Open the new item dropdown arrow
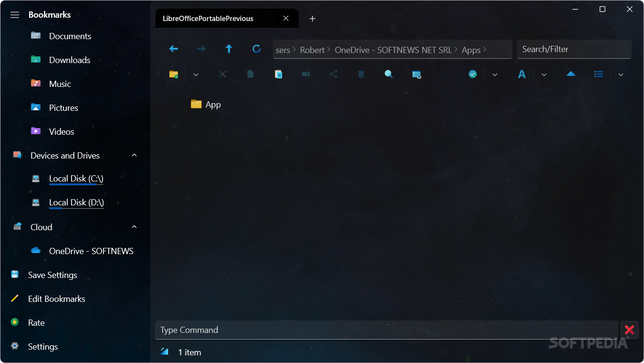 click(196, 75)
